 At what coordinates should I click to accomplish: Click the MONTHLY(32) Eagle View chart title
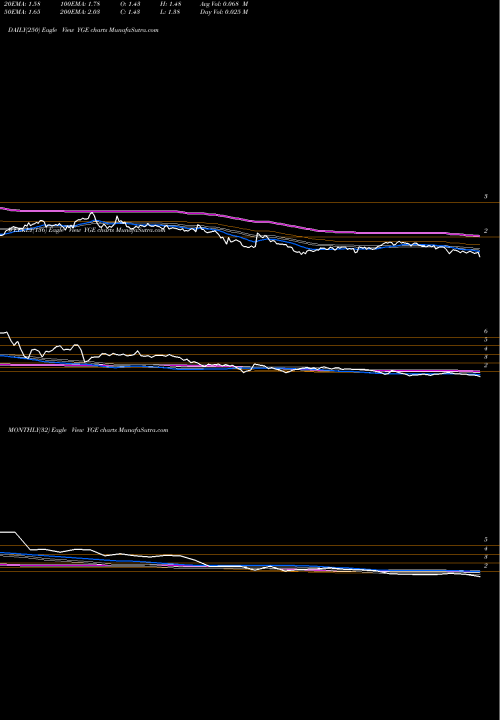coord(88,430)
